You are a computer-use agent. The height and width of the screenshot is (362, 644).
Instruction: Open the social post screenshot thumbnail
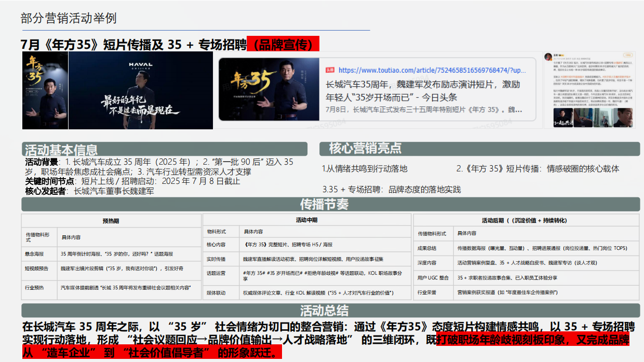tap(589, 89)
